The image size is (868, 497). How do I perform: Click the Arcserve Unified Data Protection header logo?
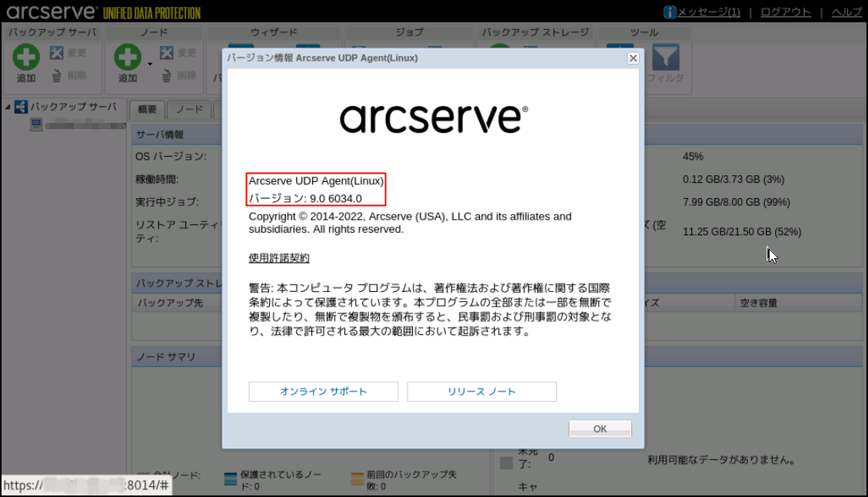104,12
